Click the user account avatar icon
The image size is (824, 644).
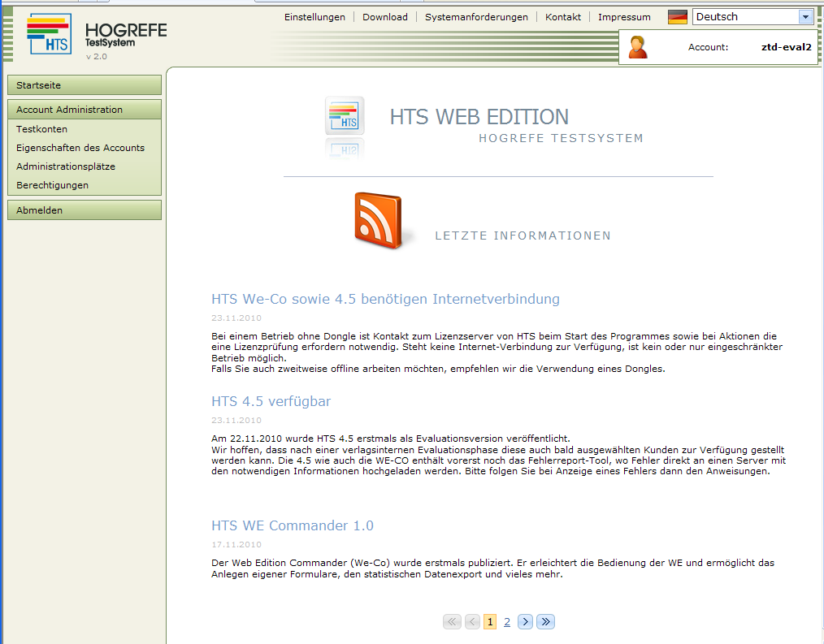[638, 47]
